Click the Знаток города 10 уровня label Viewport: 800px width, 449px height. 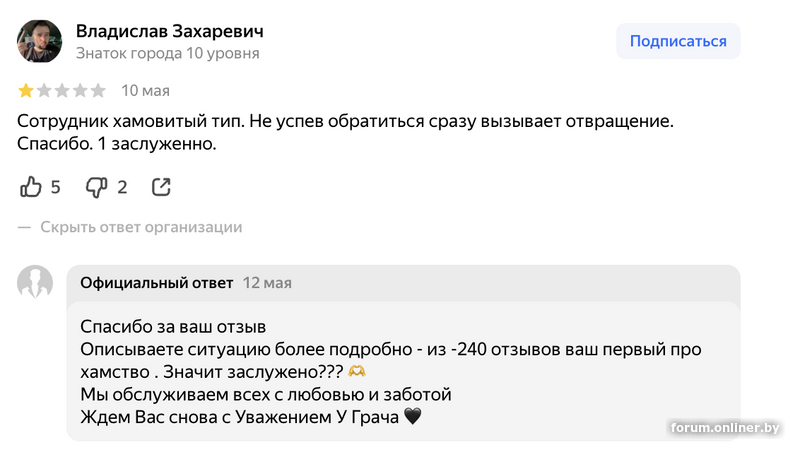pyautogui.click(x=168, y=53)
